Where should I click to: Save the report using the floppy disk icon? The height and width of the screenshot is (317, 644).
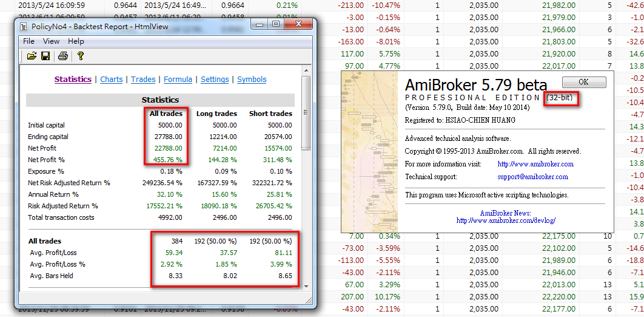click(45, 56)
